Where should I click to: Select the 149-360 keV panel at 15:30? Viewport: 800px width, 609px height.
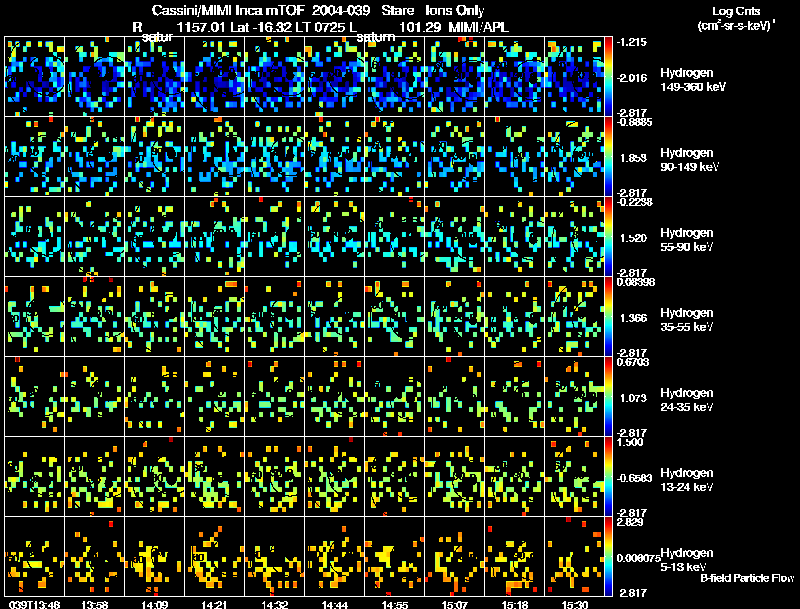click(574, 77)
